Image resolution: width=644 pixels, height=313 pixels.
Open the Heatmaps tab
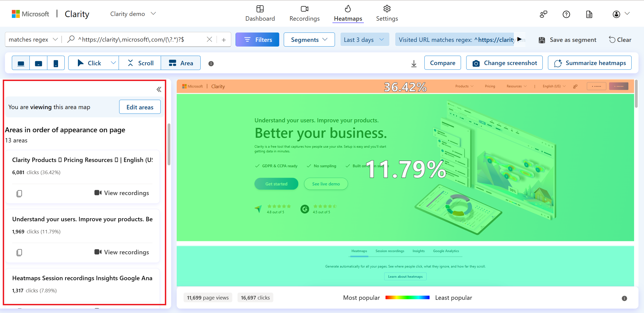point(348,14)
